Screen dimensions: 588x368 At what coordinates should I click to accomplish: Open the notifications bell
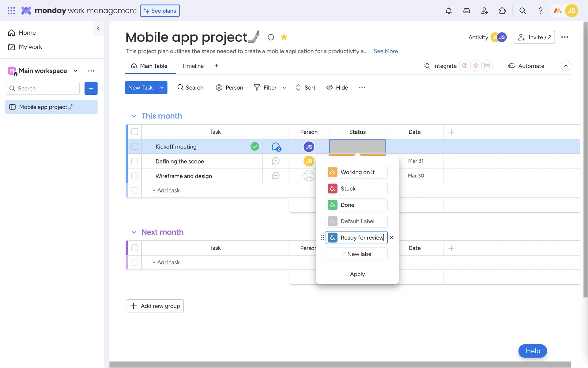pos(449,11)
